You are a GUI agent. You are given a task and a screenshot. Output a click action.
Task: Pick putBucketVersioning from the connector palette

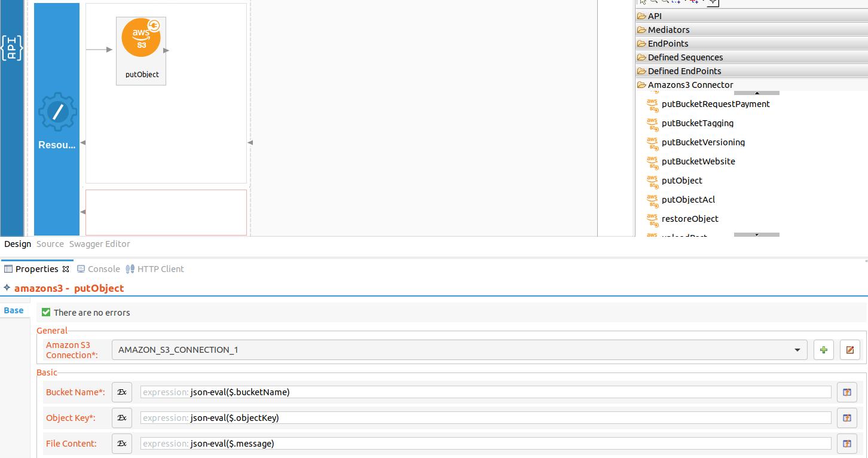click(703, 142)
